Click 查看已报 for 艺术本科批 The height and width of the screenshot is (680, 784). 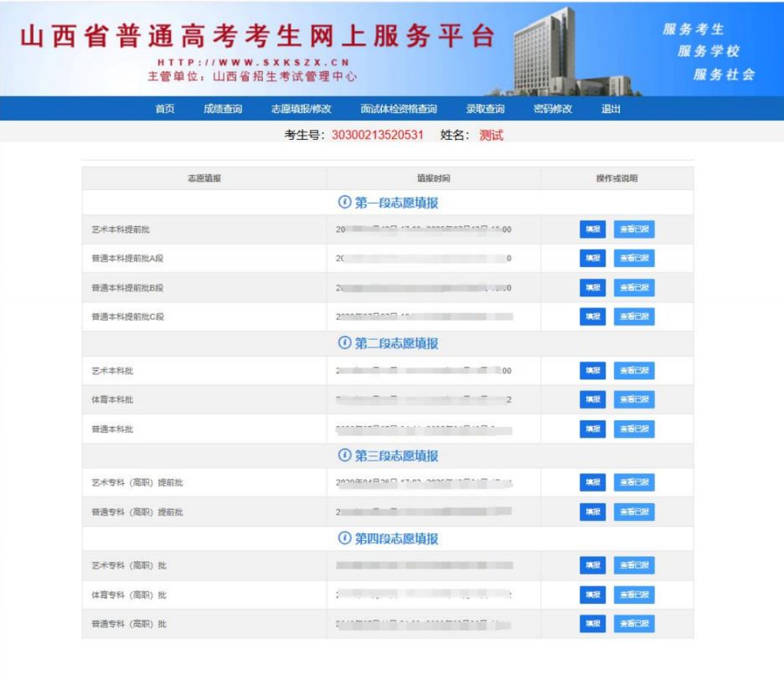pyautogui.click(x=634, y=370)
